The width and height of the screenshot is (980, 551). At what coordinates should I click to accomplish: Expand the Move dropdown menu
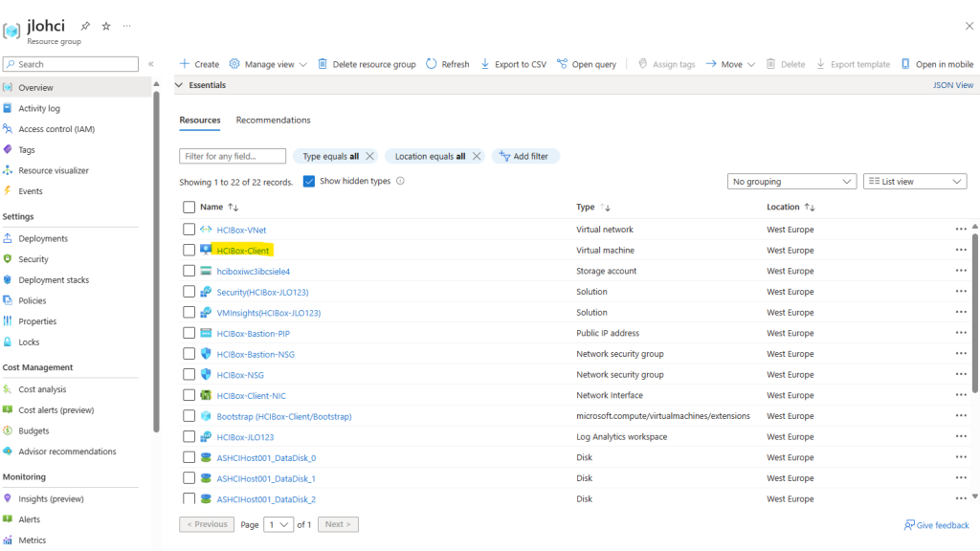coord(730,64)
